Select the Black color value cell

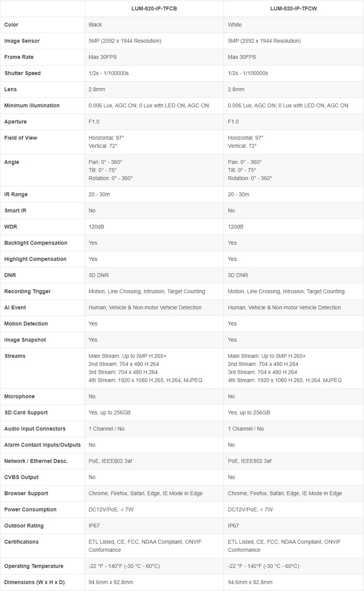(x=95, y=25)
